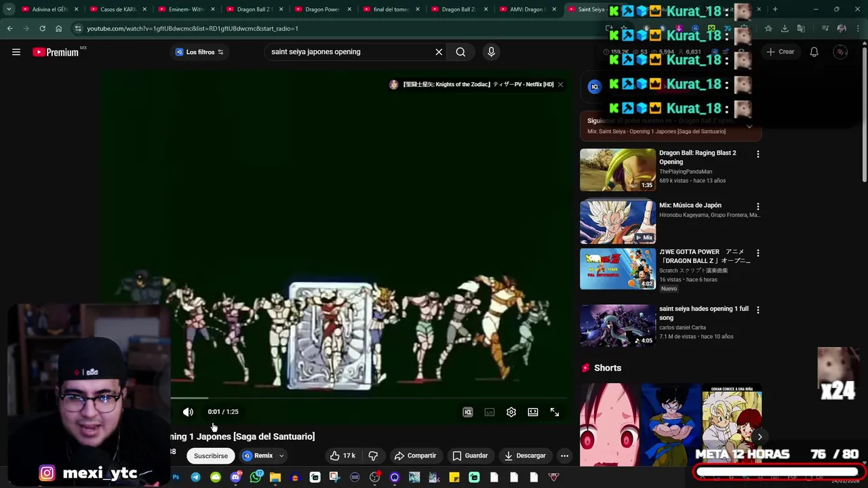Switch to the Dragon Power tab
Image resolution: width=868 pixels, height=488 pixels.
(x=323, y=9)
